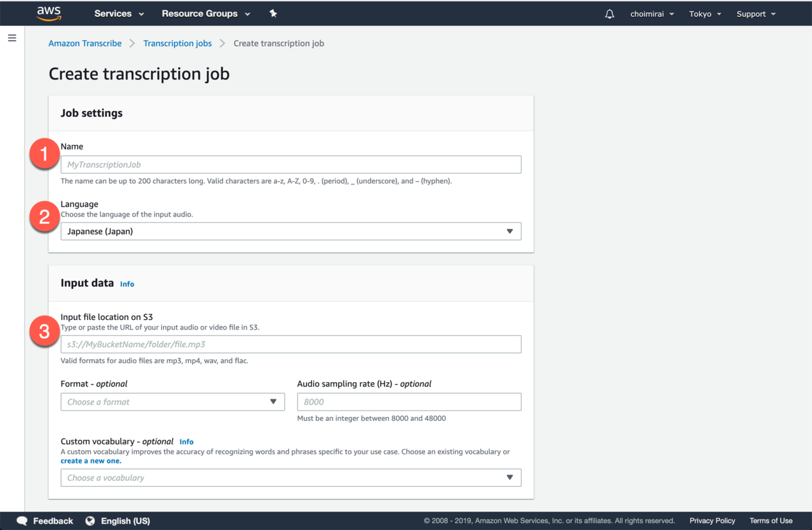Click into the job Name field
The image size is (812, 530).
pyautogui.click(x=291, y=164)
